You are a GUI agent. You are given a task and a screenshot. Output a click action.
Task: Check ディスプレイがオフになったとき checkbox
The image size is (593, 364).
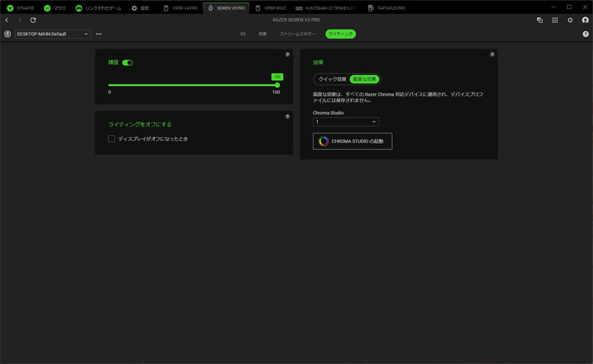pos(112,139)
